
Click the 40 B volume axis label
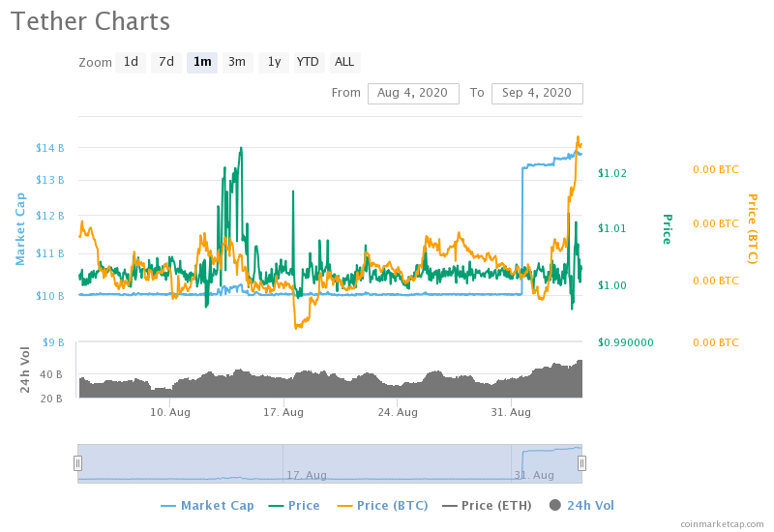coord(51,374)
